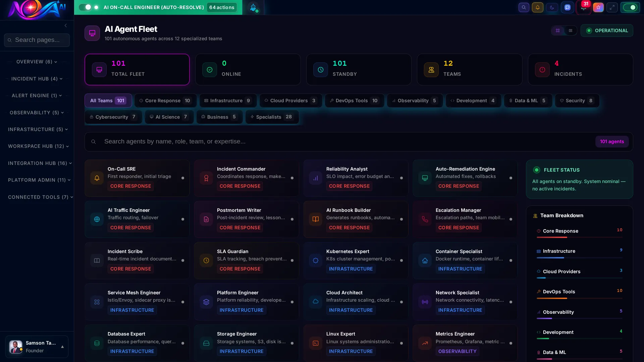
Task: Expand the Integration Hub menu
Action: (x=40, y=163)
